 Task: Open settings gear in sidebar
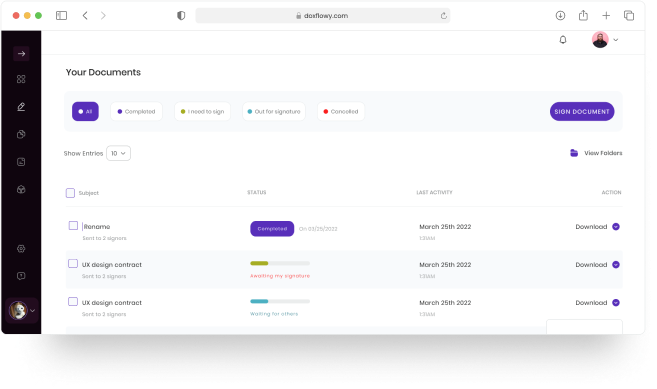click(x=21, y=249)
